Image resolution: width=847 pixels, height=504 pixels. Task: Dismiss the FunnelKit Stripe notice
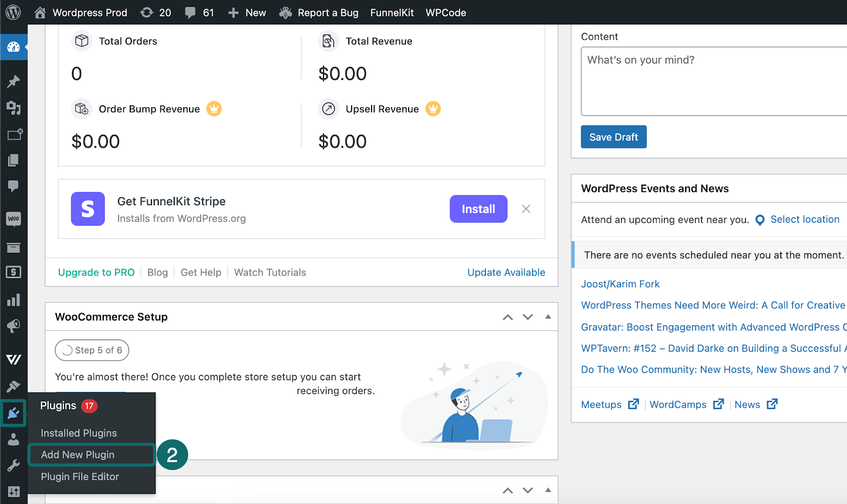(526, 209)
